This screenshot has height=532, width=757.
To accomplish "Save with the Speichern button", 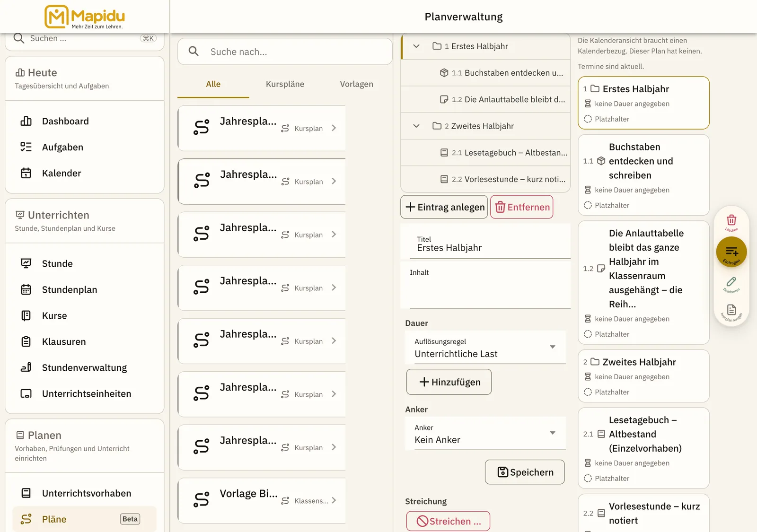I will coord(525,472).
